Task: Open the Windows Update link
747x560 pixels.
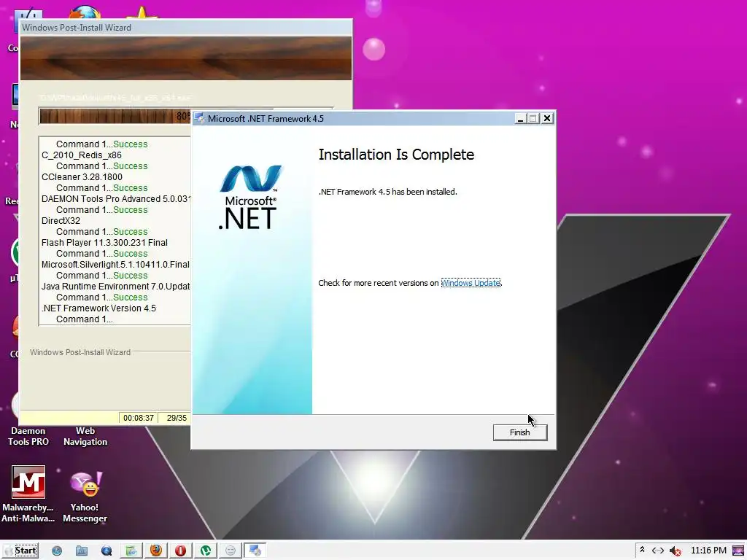Action: pyautogui.click(x=471, y=283)
